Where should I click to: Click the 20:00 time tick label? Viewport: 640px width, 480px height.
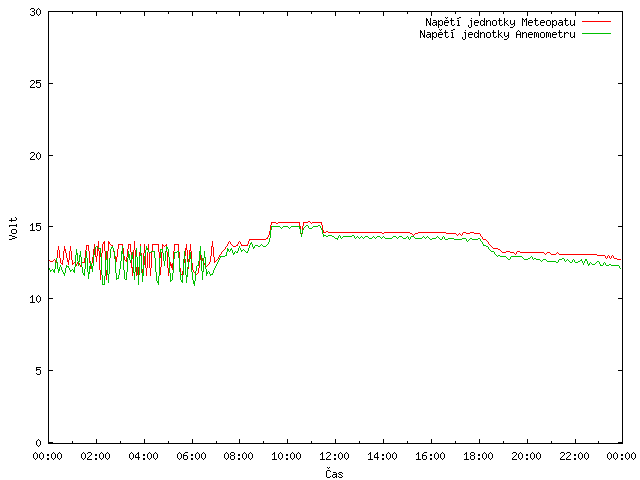tap(526, 456)
